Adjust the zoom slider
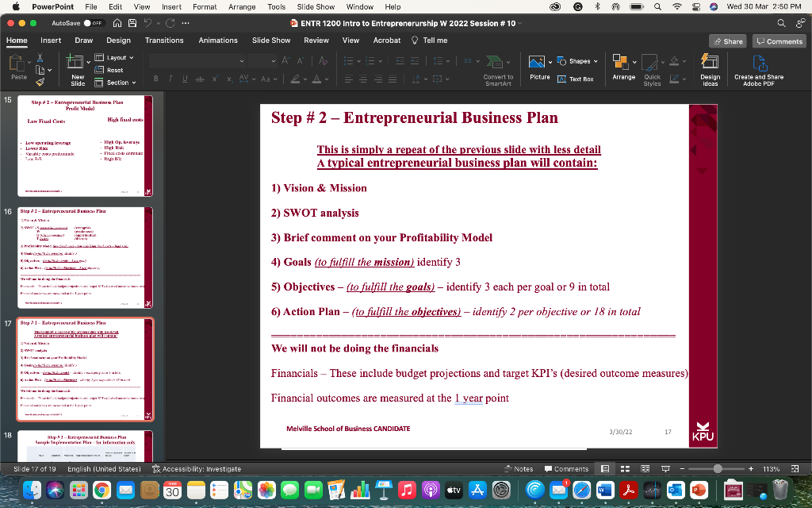The width and height of the screenshot is (812, 508). point(716,468)
